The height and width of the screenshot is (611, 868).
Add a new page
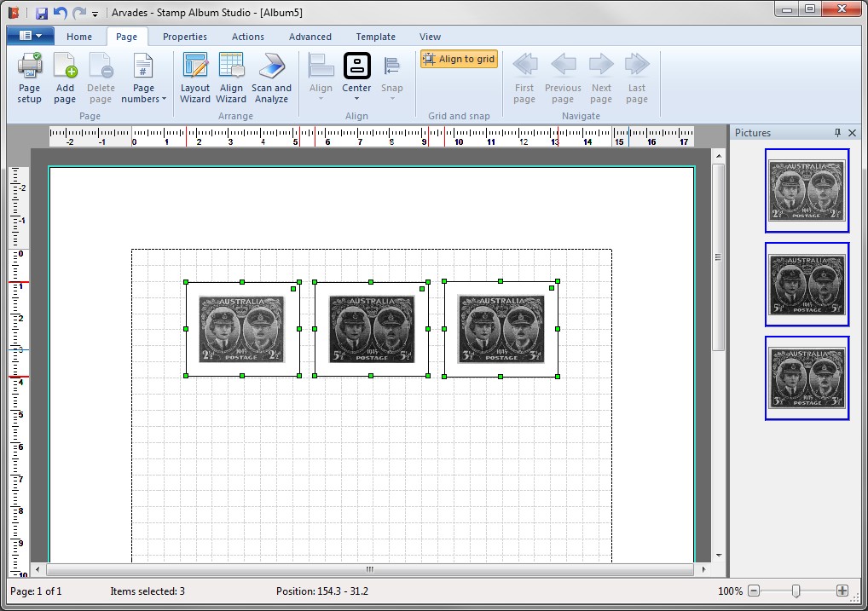[65, 78]
